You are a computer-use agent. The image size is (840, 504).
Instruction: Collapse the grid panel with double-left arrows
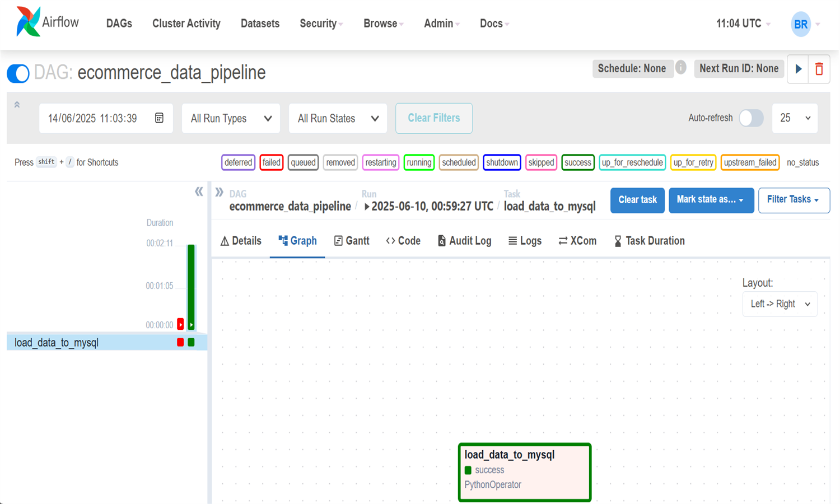pos(199,192)
